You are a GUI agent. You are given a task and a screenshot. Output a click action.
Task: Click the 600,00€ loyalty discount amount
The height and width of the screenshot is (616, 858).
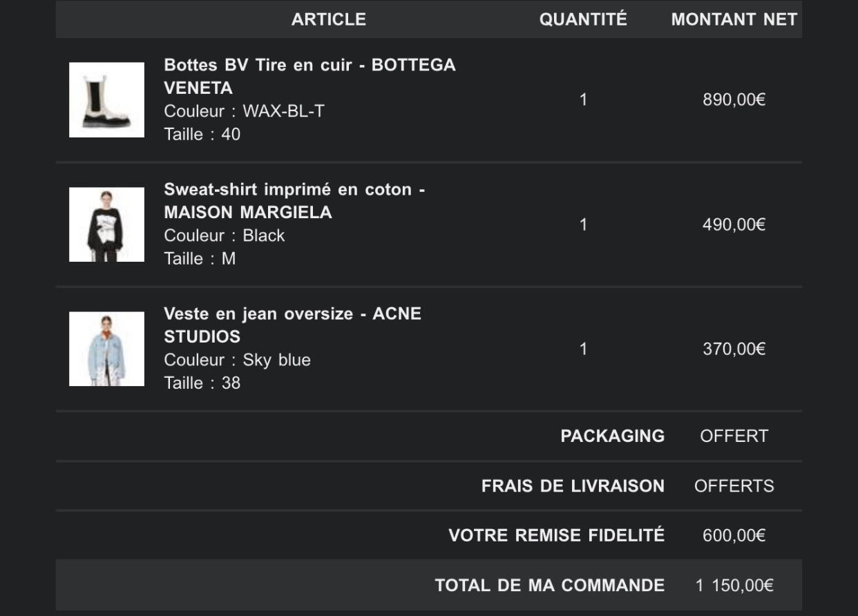click(734, 535)
